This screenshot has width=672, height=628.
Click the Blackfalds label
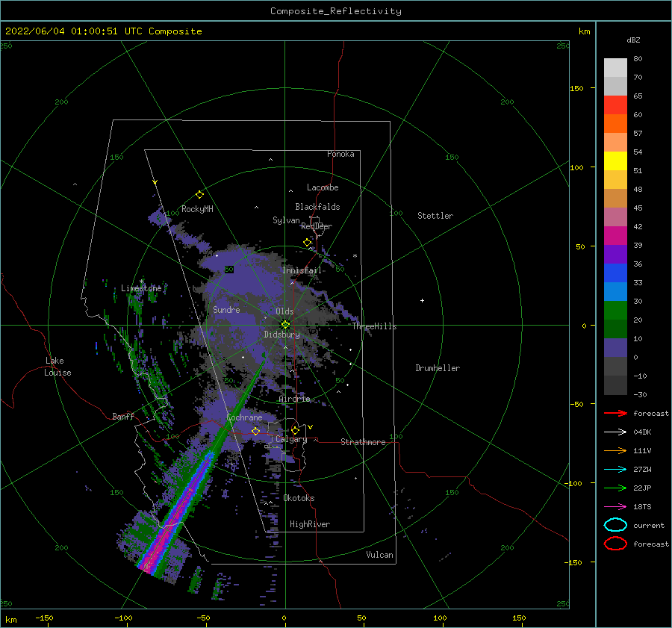317,207
